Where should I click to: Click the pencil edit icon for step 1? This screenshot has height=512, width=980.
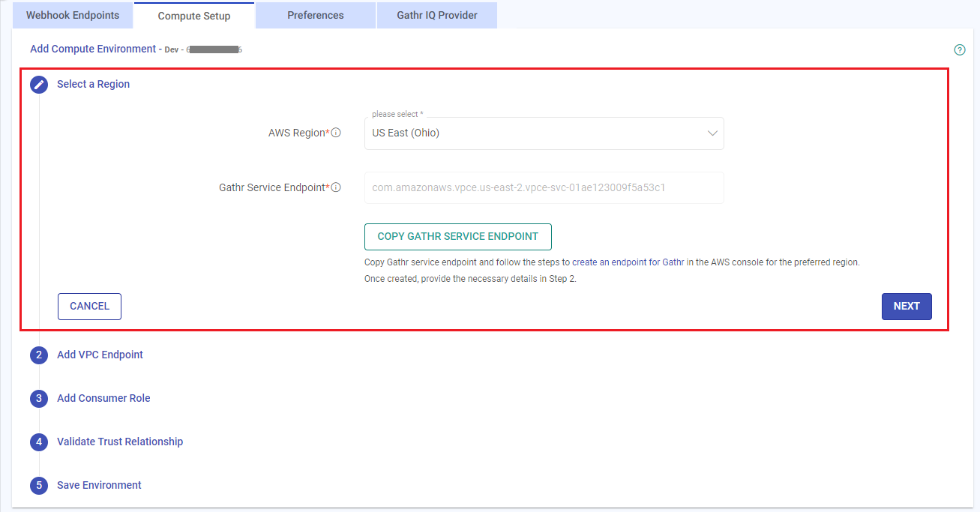tap(39, 85)
